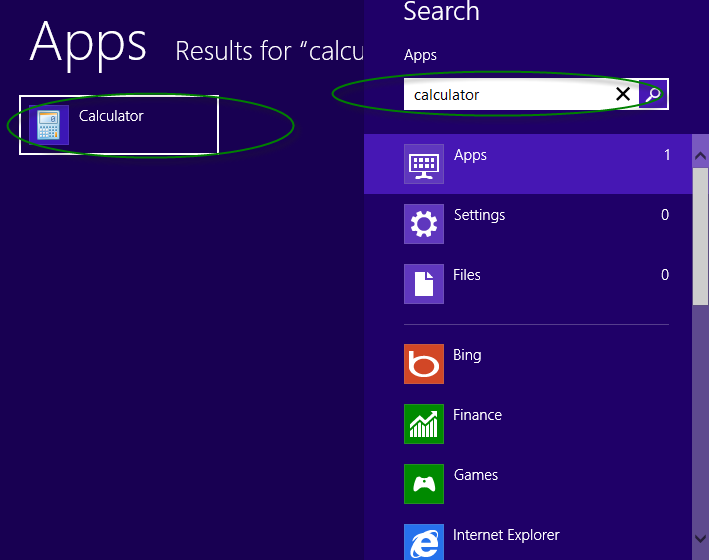Clear the search box with the X
The image size is (709, 560).
pos(623,94)
